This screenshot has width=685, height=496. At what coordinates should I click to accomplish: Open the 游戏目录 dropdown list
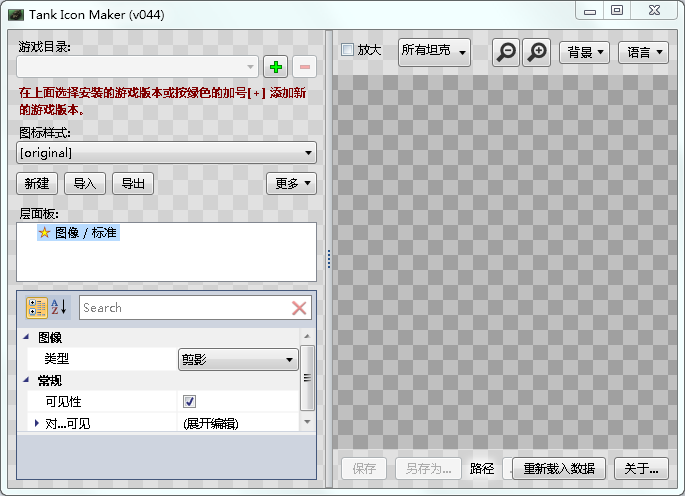point(251,67)
